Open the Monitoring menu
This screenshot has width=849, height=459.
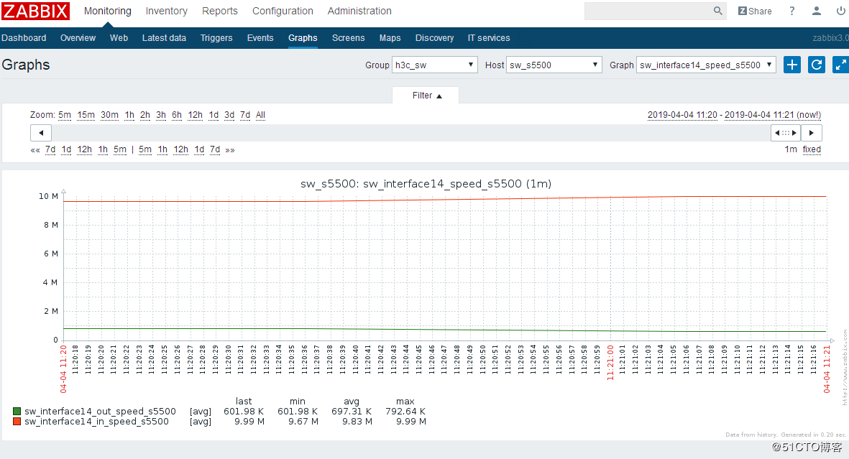pyautogui.click(x=108, y=11)
